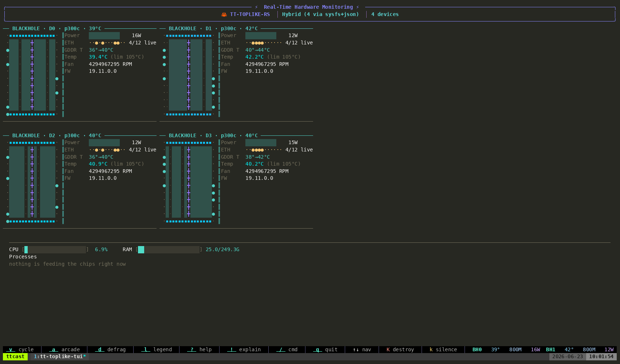Click the RAM usage bar
This screenshot has height=364, width=620.
pos(169,250)
